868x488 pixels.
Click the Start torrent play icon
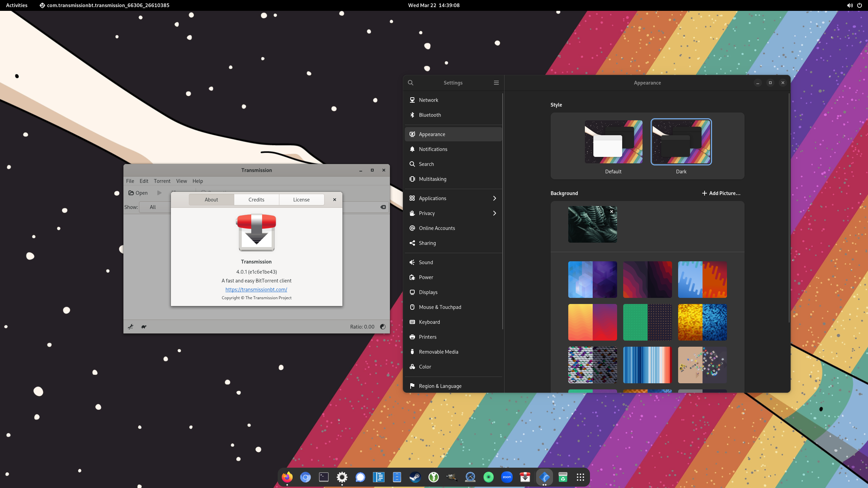(159, 193)
